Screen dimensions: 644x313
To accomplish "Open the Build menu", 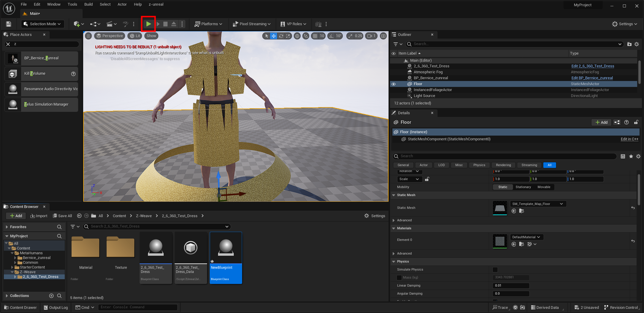I will pos(89,4).
